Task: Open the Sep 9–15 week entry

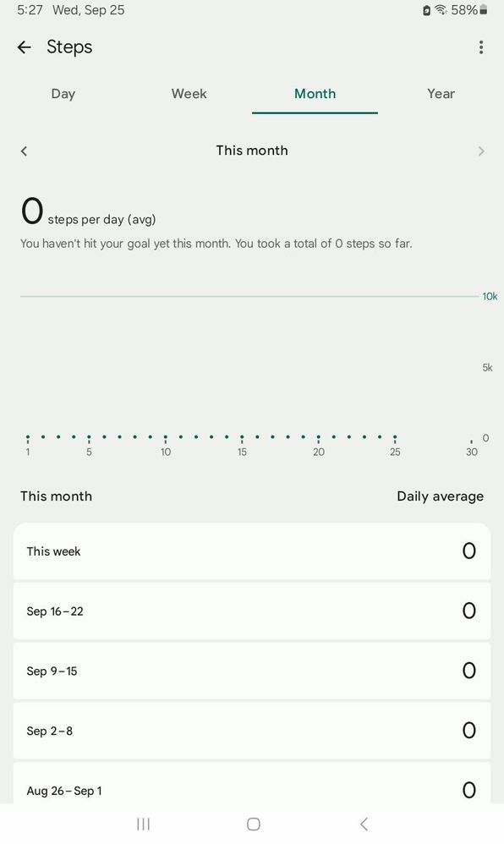Action: pyautogui.click(x=252, y=671)
